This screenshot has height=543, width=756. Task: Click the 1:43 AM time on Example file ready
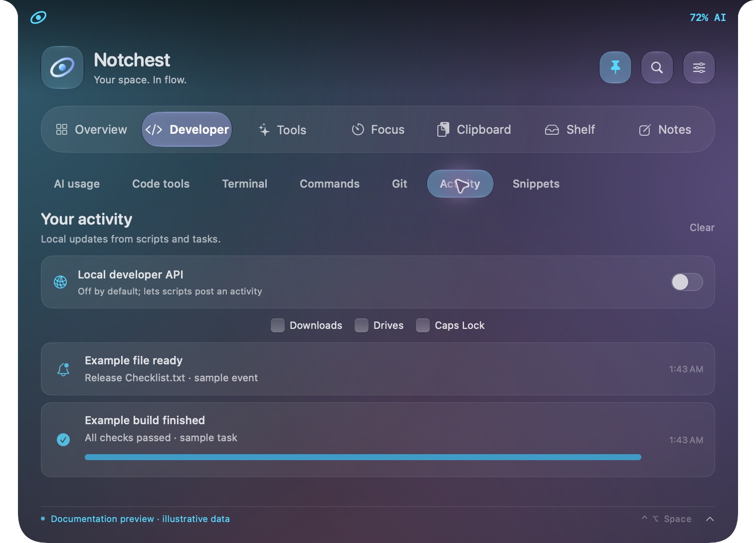tap(686, 369)
